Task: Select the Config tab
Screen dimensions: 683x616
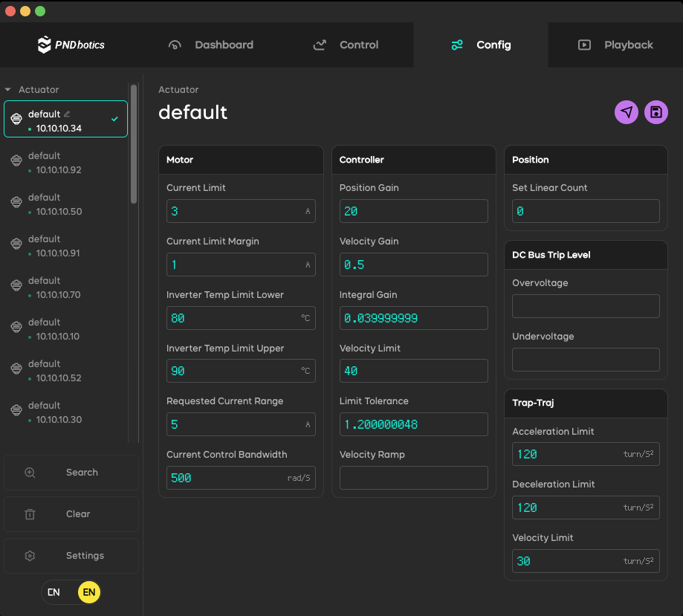Action: point(481,45)
